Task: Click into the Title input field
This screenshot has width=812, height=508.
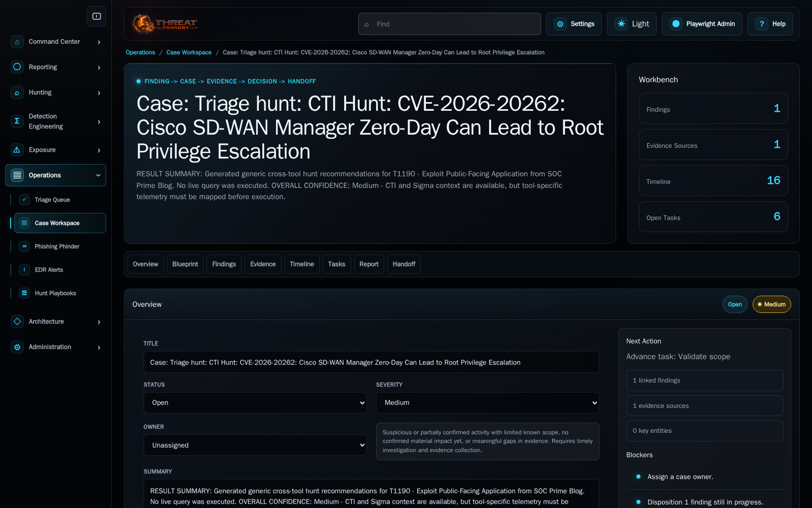Action: pyautogui.click(x=371, y=362)
